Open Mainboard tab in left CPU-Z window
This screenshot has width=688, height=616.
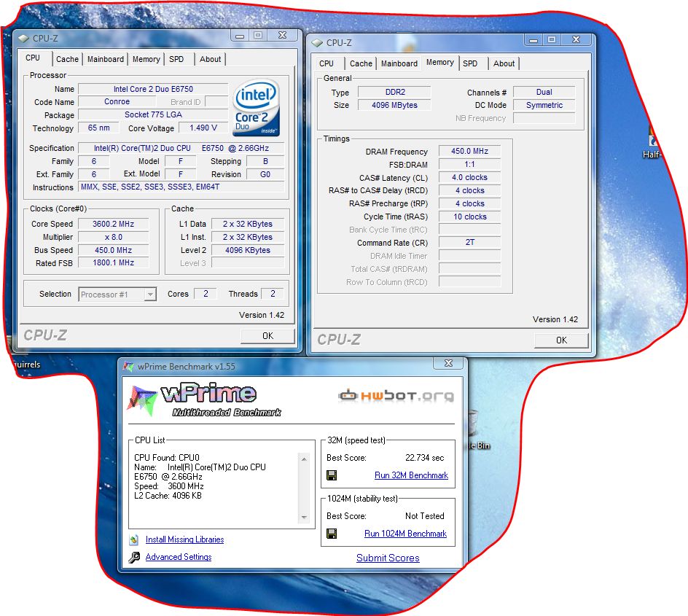click(x=105, y=59)
